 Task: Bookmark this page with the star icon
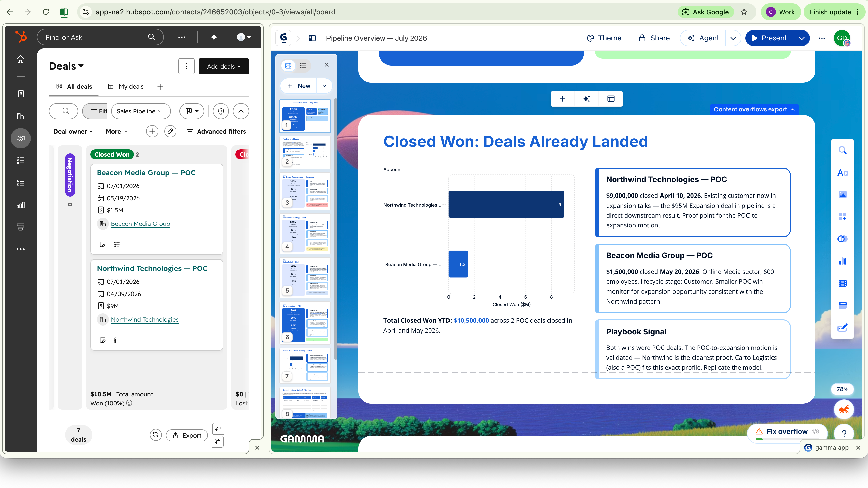pyautogui.click(x=744, y=12)
